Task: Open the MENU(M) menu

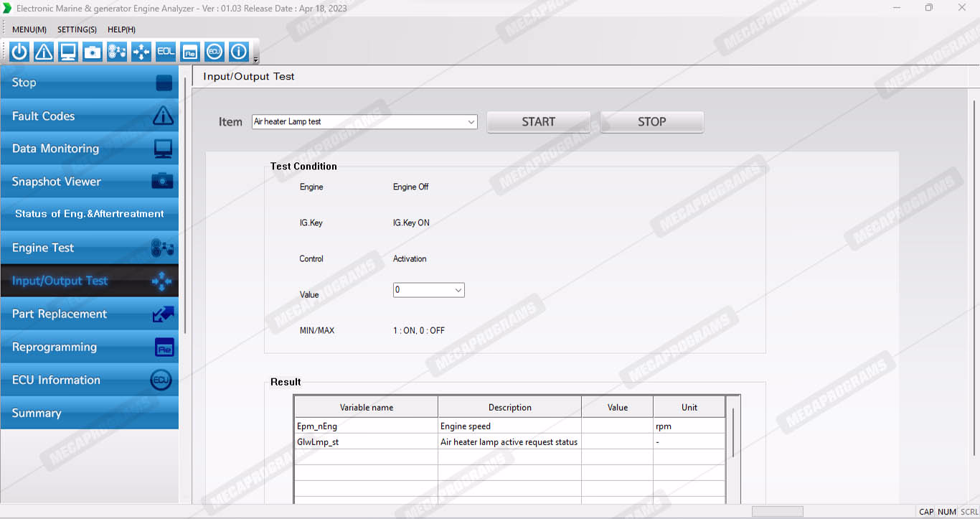Action: [x=29, y=29]
